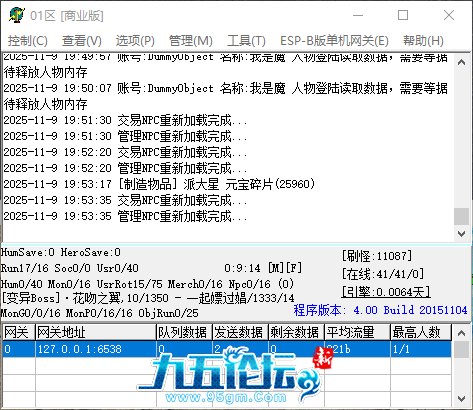The image size is (473, 410).
Task: Open the 帮助(H) menu
Action: [x=423, y=41]
